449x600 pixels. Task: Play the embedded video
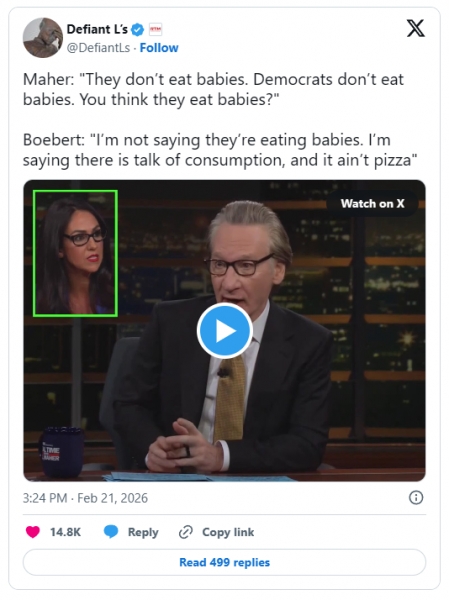coord(225,331)
